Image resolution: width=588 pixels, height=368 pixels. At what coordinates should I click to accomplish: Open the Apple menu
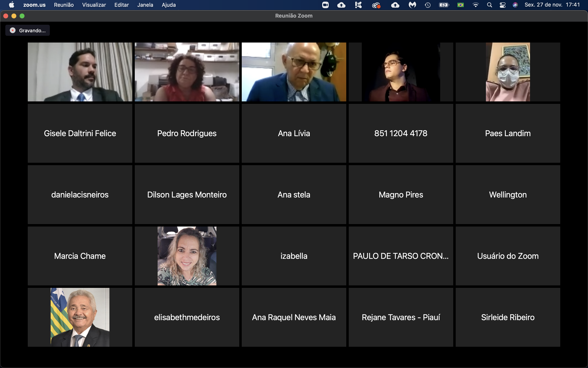click(11, 5)
